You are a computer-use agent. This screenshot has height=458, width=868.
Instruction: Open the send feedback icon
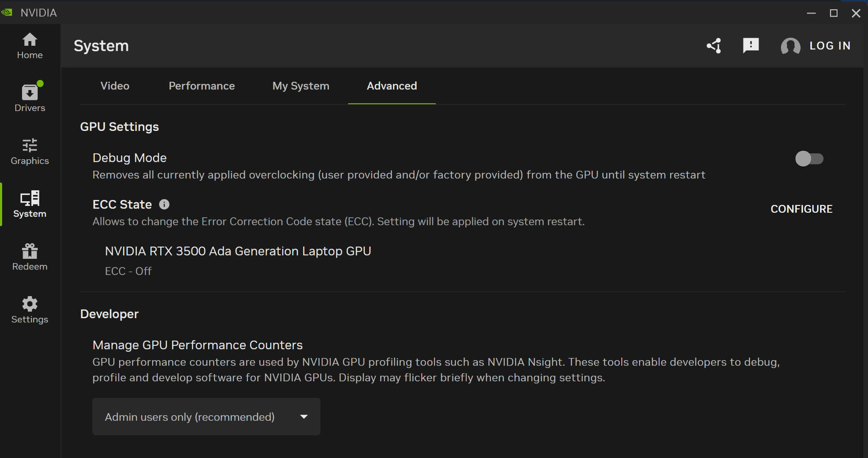(751, 45)
